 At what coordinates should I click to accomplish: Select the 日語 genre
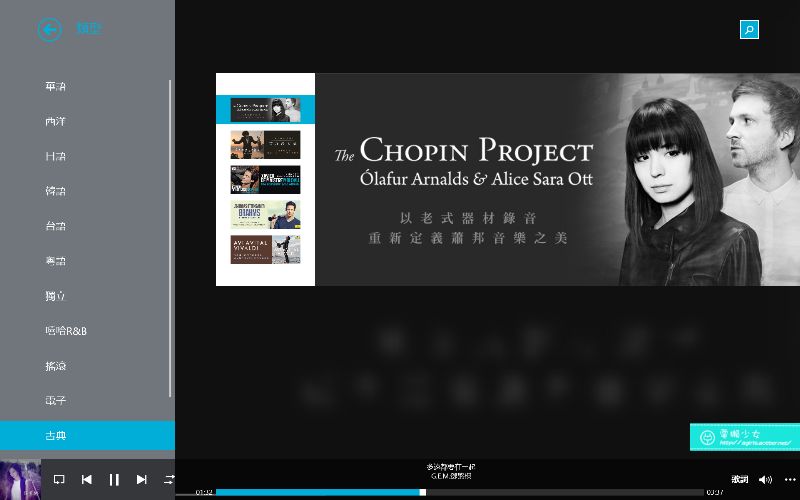55,157
